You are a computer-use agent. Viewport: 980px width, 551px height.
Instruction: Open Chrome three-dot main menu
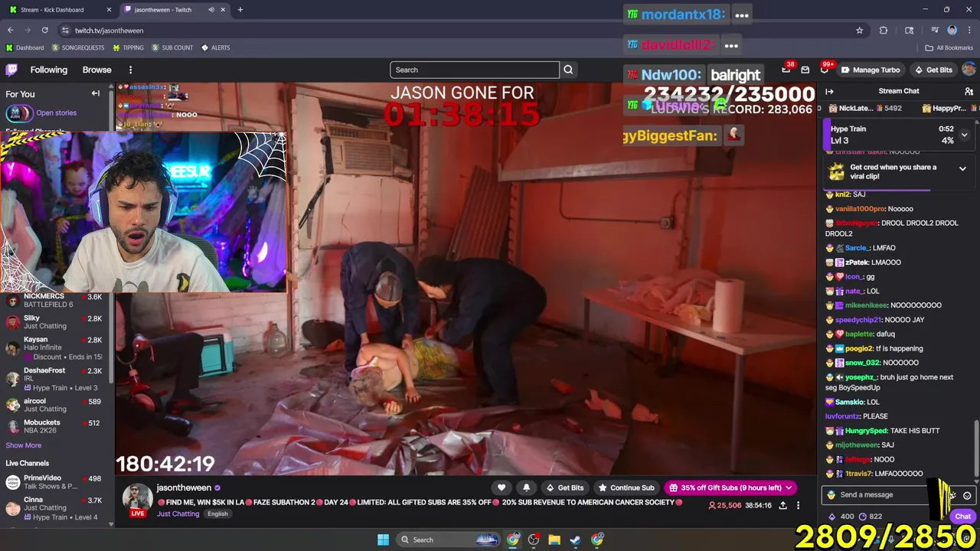(969, 31)
